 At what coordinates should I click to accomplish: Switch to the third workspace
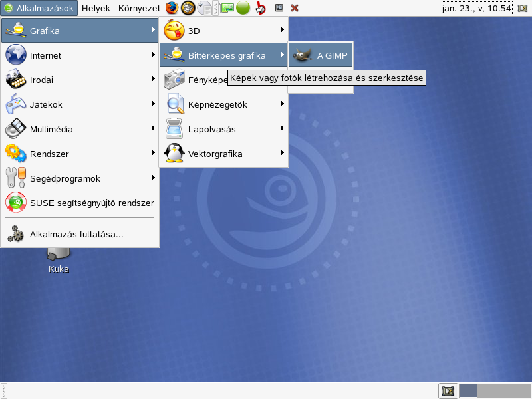tap(504, 391)
